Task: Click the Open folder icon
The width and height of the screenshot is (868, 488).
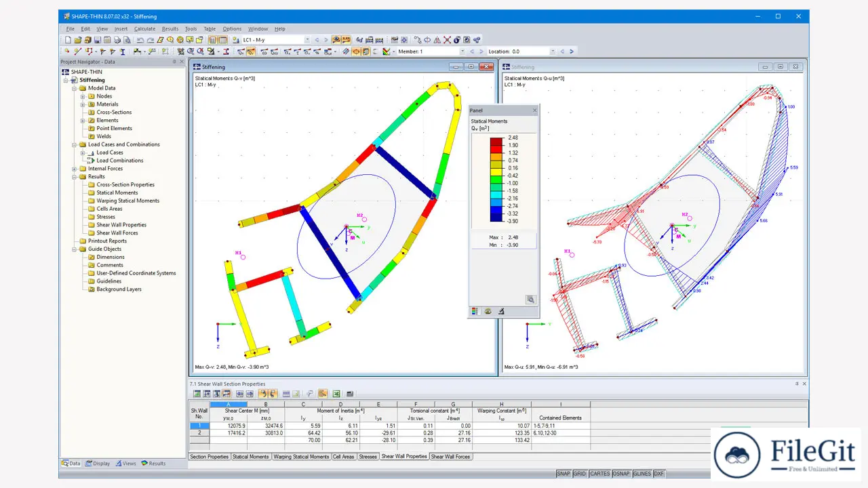Action: (x=78, y=40)
